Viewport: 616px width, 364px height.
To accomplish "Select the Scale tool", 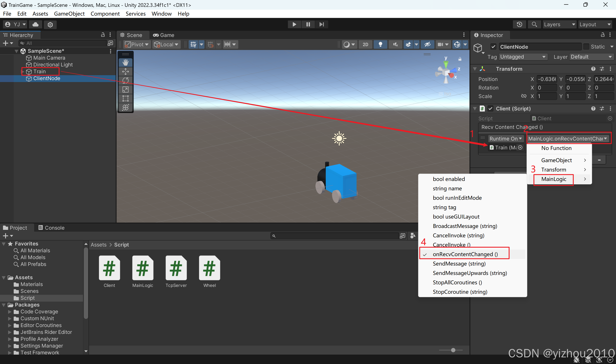I will (126, 90).
